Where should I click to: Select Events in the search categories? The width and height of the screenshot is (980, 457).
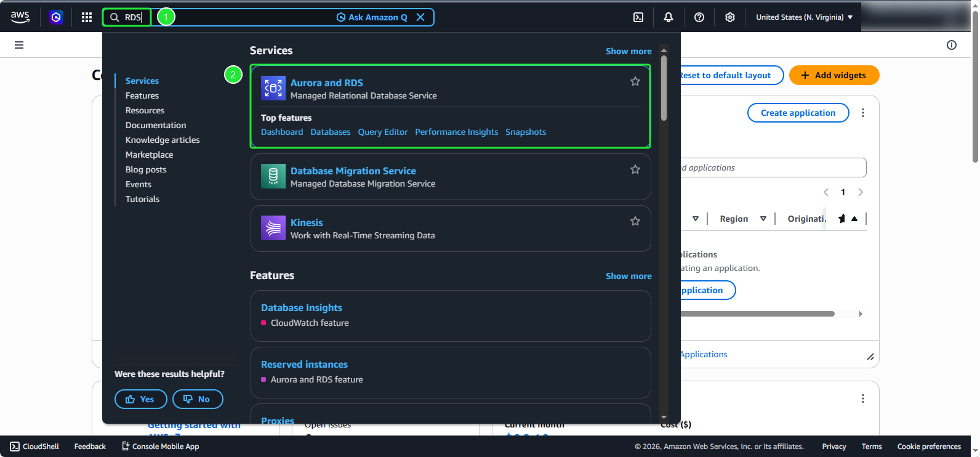(x=139, y=184)
